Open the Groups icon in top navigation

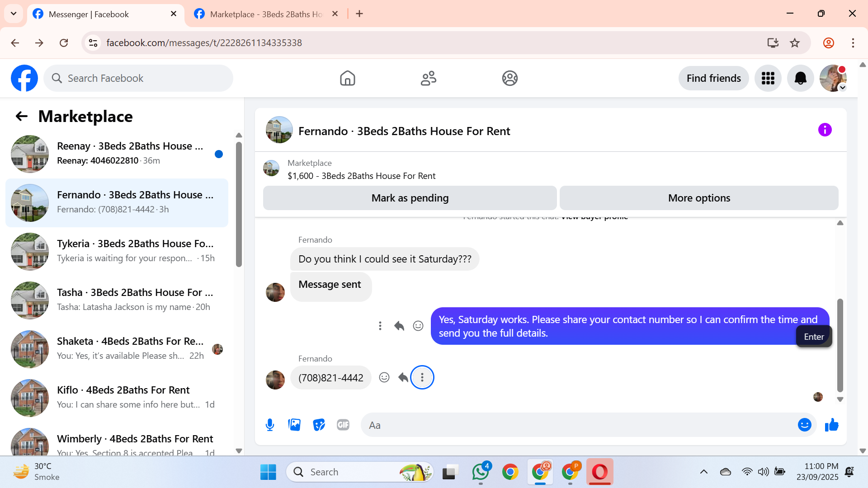click(x=509, y=78)
